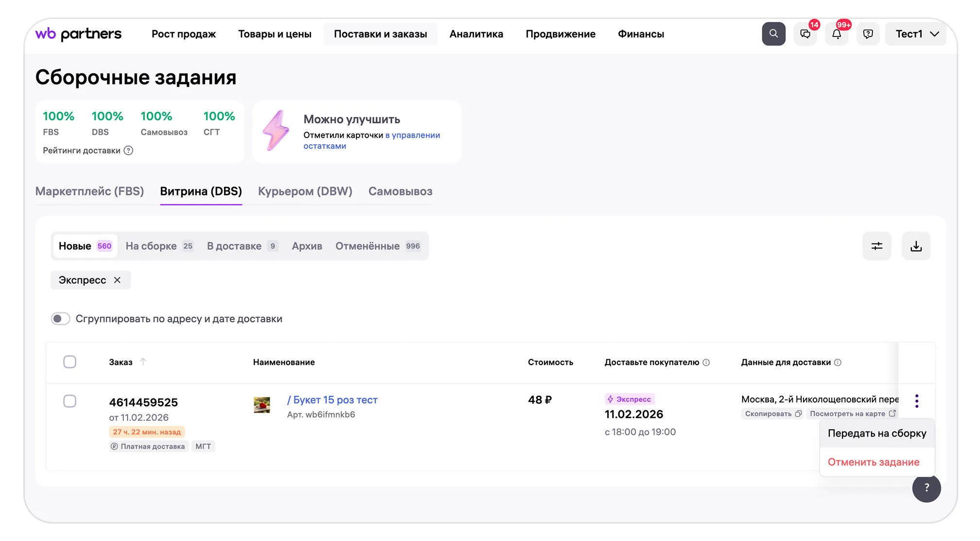Click the feedback question bubble icon
This screenshot has height=541, width=980.
point(868,34)
